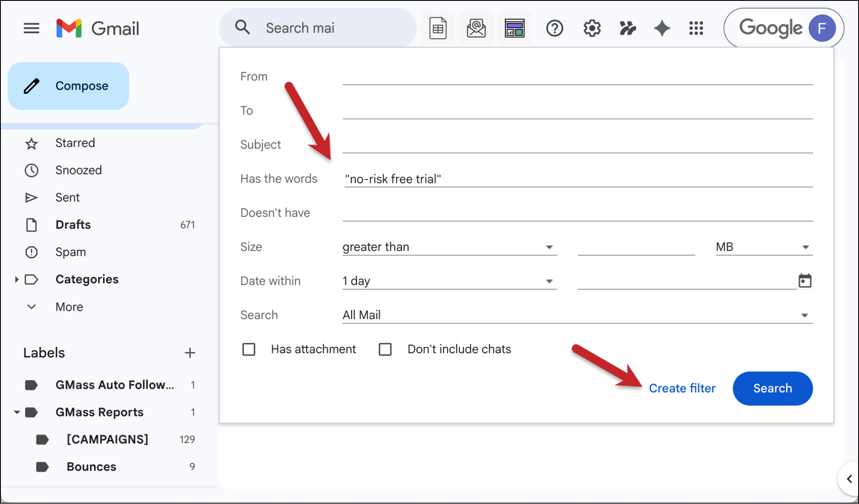859x504 pixels.
Task: Enable the Has attachment checkbox
Action: click(249, 349)
